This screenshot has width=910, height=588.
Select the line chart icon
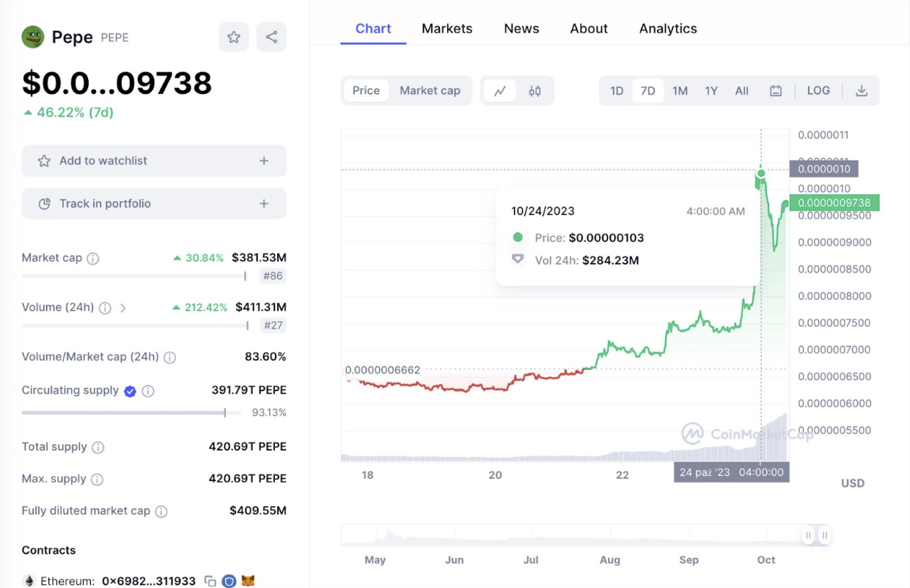500,91
